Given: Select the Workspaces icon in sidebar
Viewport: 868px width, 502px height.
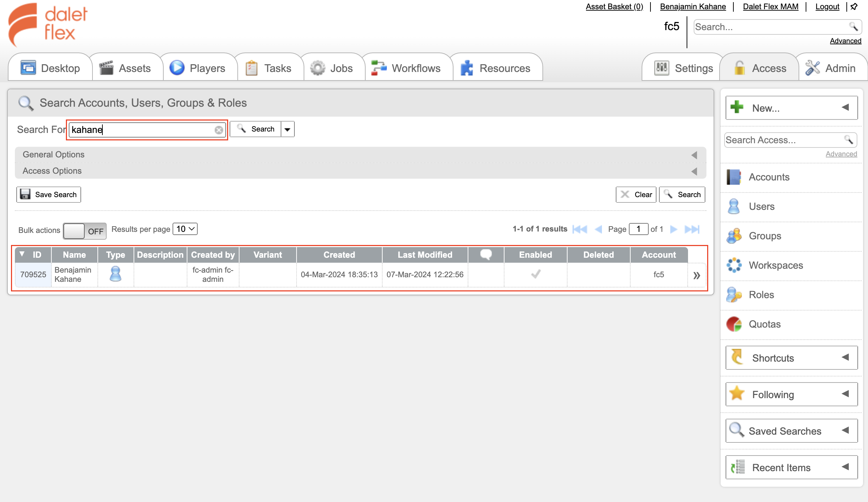Looking at the screenshot, I should point(734,265).
